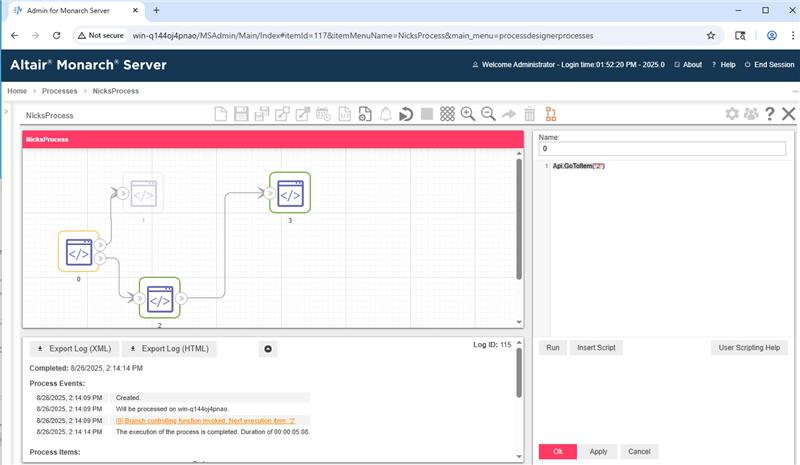The height and width of the screenshot is (465, 800).
Task: Select script node 3 on the canvas
Action: coord(290,193)
